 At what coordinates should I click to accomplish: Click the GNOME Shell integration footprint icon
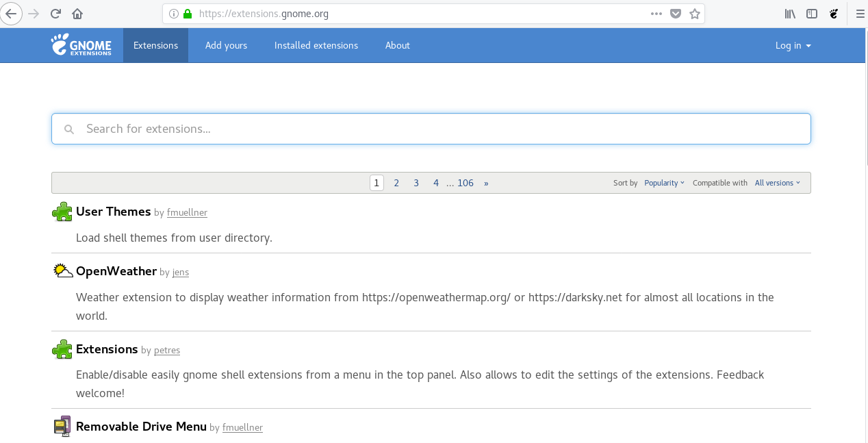834,14
